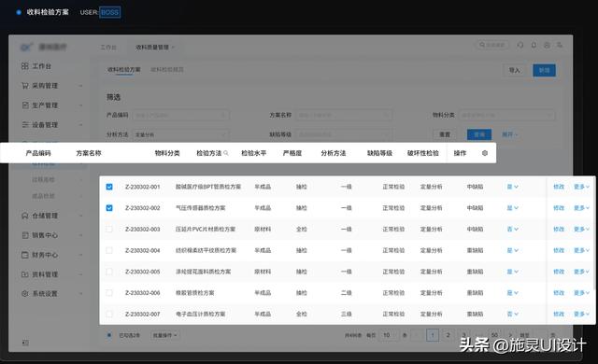Click the blue 新增 button
This screenshot has height=364, width=598.
pos(544,70)
